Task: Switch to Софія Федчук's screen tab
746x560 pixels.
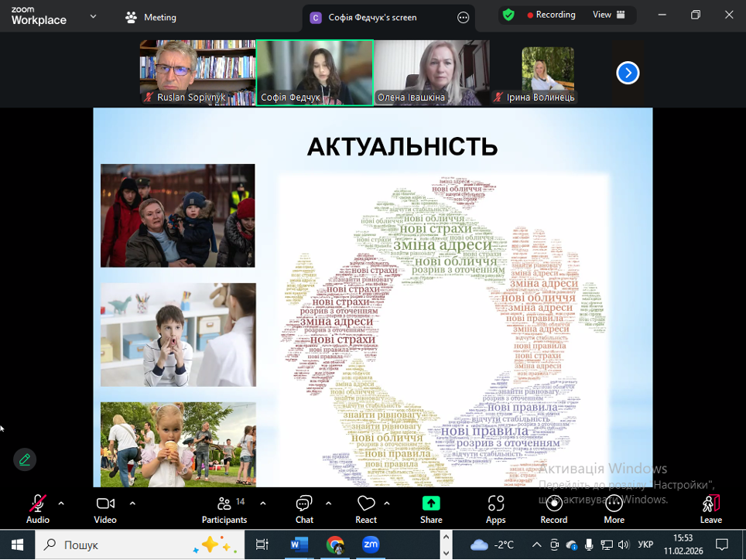Action: (372, 18)
